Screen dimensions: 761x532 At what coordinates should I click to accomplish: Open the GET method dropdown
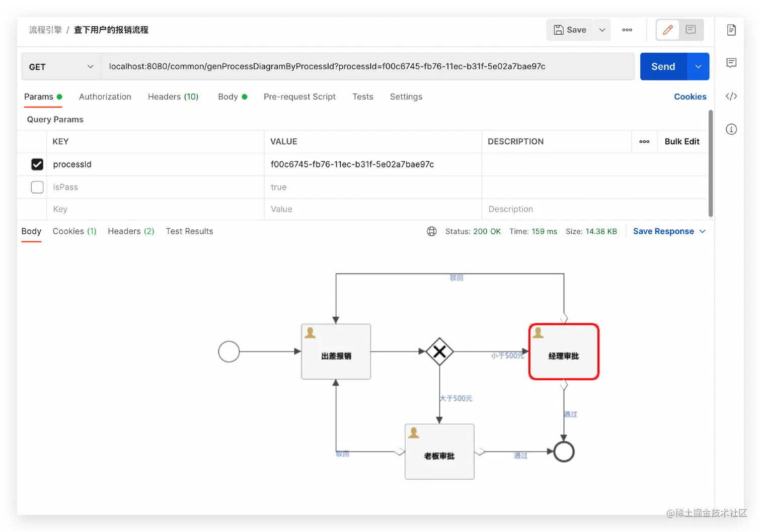tap(61, 67)
